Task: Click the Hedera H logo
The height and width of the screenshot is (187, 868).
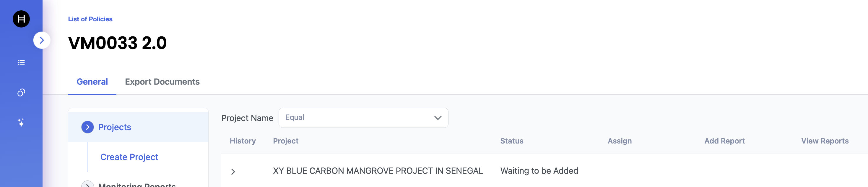Action: pyautogui.click(x=21, y=19)
